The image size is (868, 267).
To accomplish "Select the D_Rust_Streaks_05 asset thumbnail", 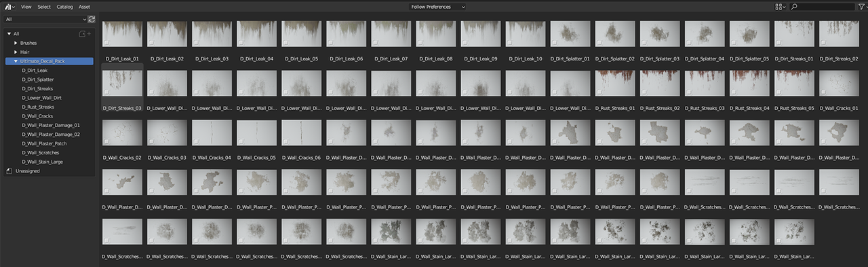I will point(793,84).
